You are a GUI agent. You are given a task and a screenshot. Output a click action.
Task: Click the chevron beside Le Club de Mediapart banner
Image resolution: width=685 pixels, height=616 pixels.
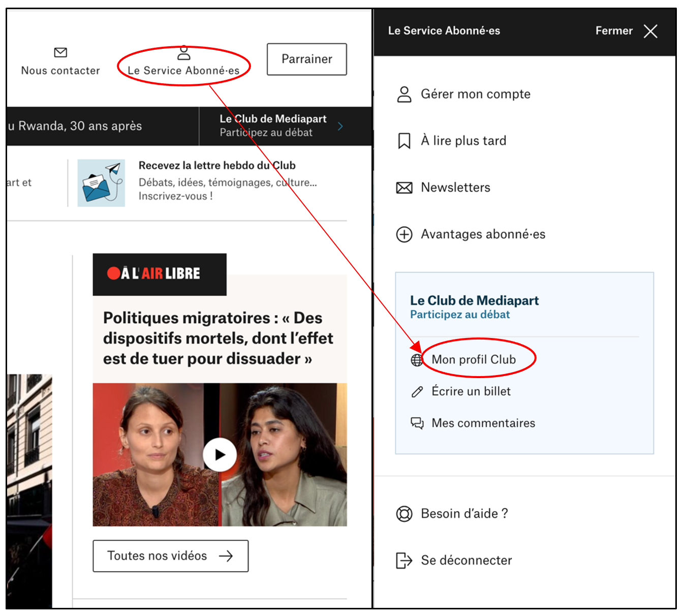(340, 126)
